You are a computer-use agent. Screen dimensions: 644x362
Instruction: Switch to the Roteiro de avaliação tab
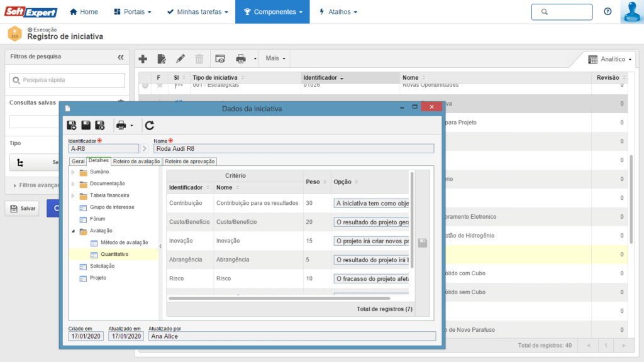(x=136, y=162)
